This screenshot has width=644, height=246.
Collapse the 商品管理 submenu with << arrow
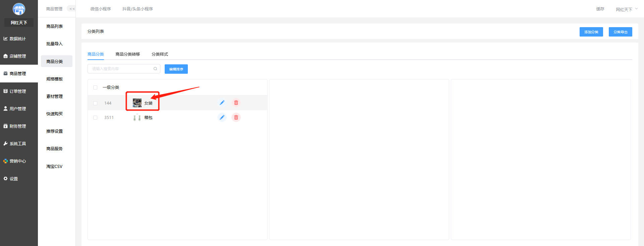(x=71, y=9)
